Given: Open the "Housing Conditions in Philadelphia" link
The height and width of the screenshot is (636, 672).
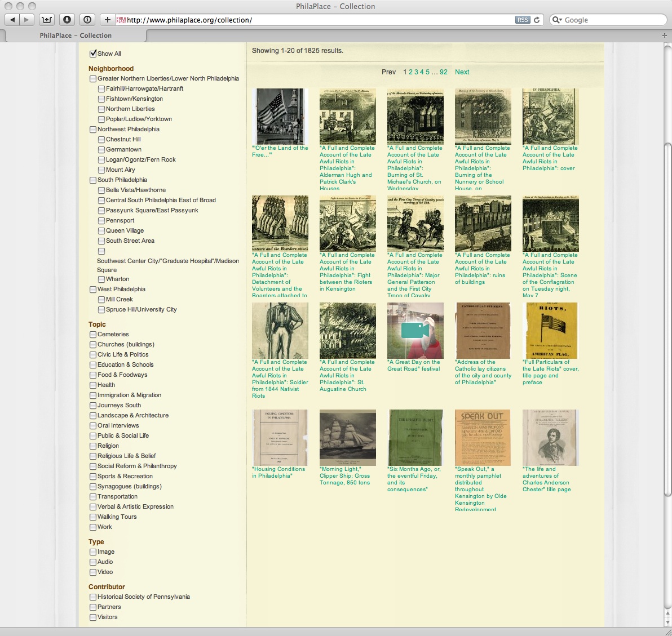Looking at the screenshot, I should pyautogui.click(x=278, y=473).
